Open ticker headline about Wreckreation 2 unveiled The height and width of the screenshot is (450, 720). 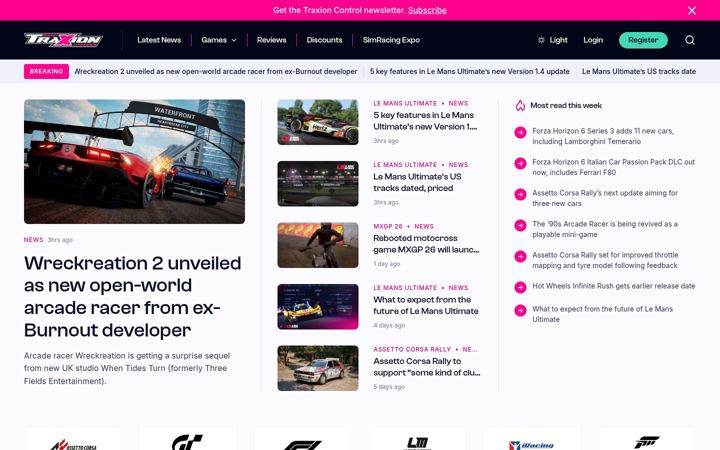[216, 71]
